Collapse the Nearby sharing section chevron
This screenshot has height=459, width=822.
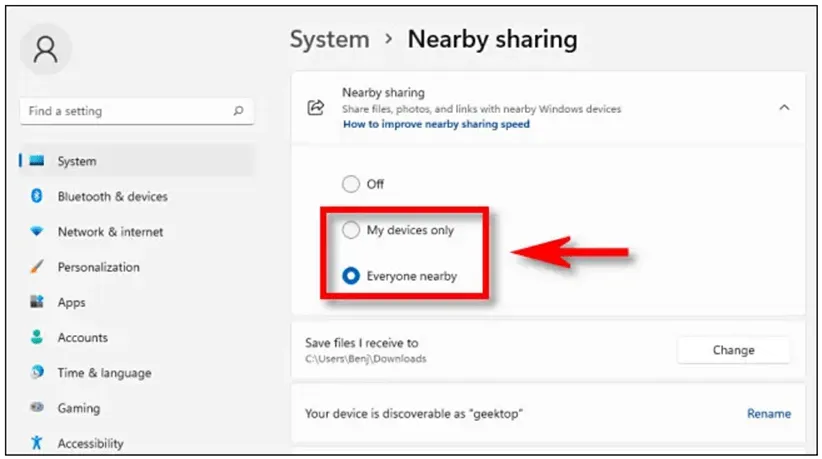coord(784,107)
